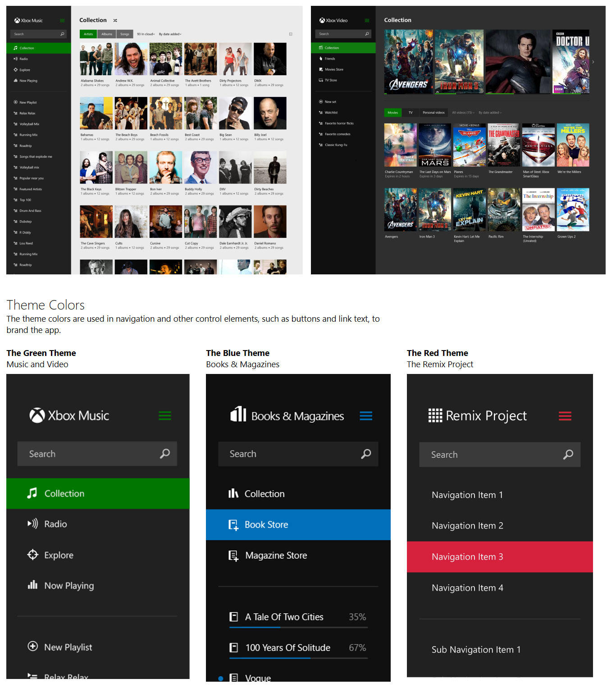Select the TV tab in Xbox Video
The image size is (616, 688).
click(411, 113)
